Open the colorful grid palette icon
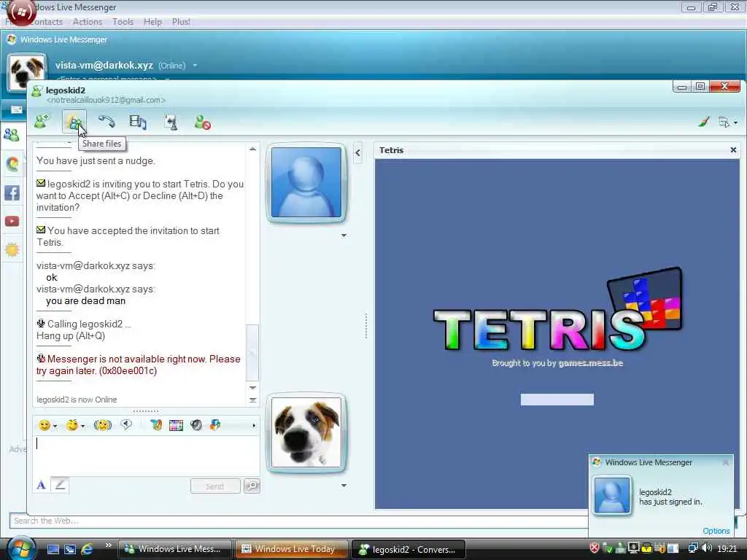The height and width of the screenshot is (560, 747). tap(176, 425)
